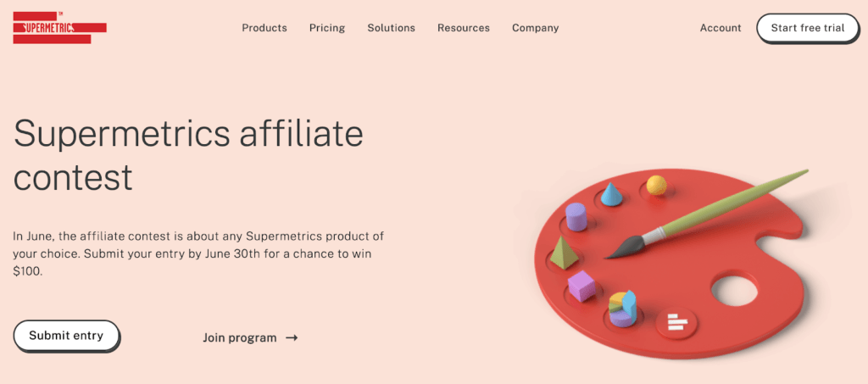Screen dimensions: 868x384
Task: Click the green pyramid shape
Action: tap(563, 253)
